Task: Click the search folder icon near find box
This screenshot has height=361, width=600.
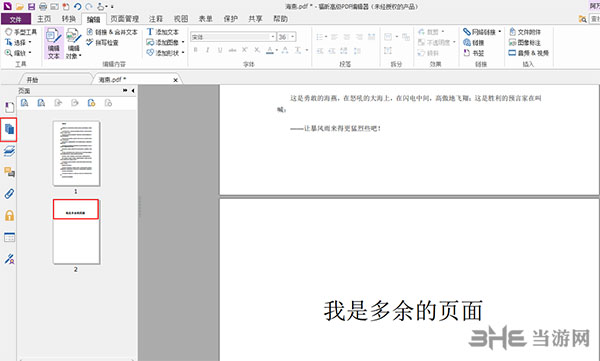Action: coord(582,19)
